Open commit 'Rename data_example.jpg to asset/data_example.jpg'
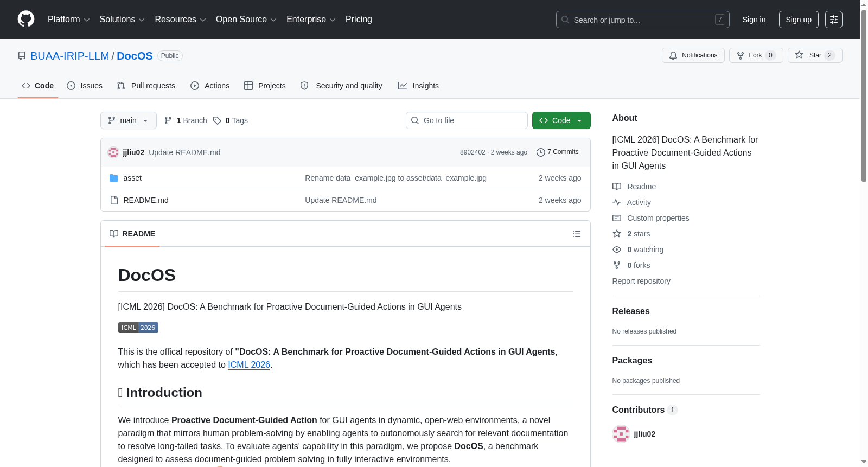Screen dimensions: 868x467 coord(395,178)
